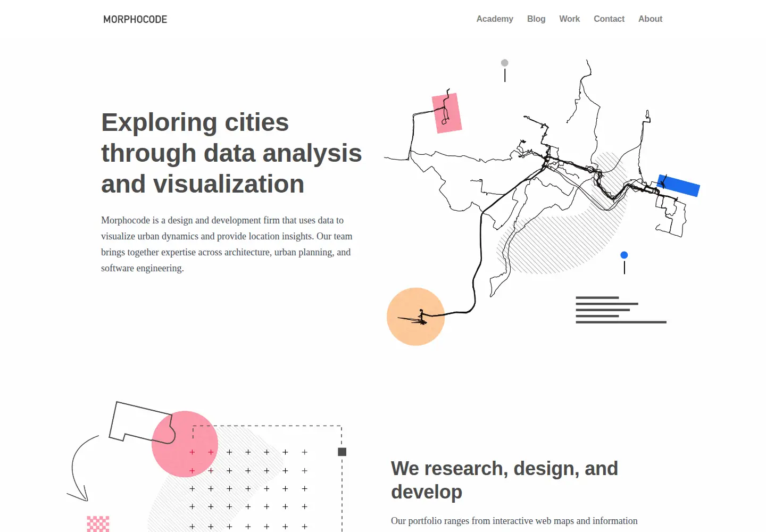
Task: Click the gray pin marker above the map
Action: (505, 70)
